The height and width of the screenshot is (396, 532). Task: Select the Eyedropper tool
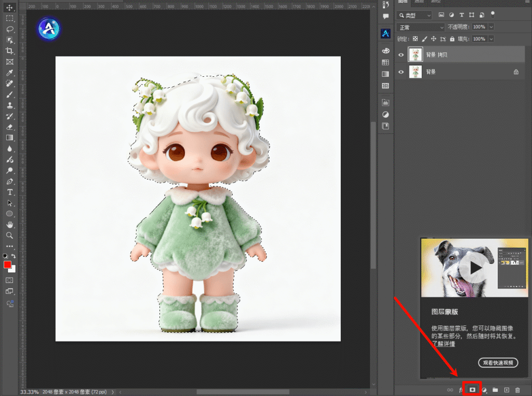click(x=9, y=73)
